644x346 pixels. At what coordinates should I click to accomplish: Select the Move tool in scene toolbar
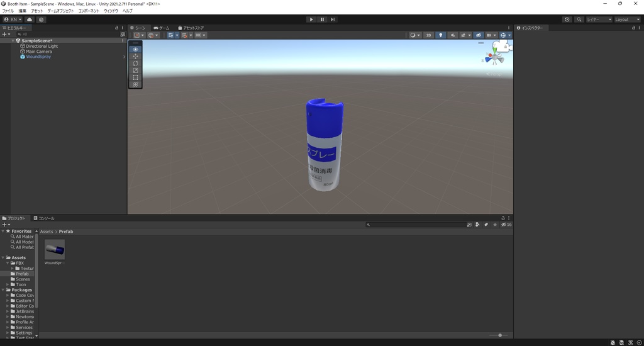pos(136,56)
